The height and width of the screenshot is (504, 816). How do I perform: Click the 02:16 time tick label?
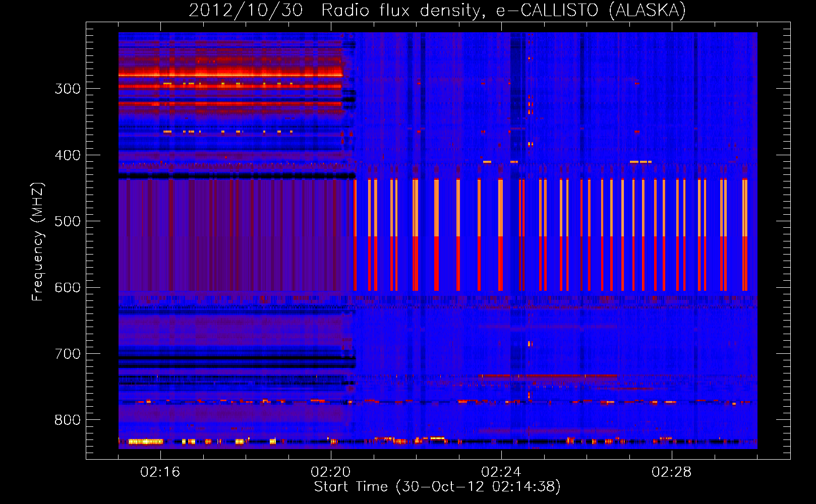(160, 472)
